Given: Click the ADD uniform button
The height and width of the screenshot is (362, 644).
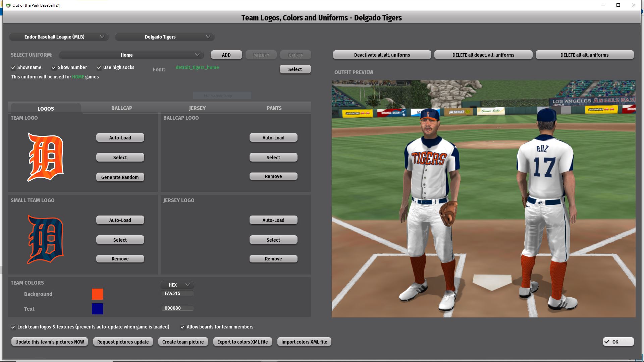Looking at the screenshot, I should 226,55.
